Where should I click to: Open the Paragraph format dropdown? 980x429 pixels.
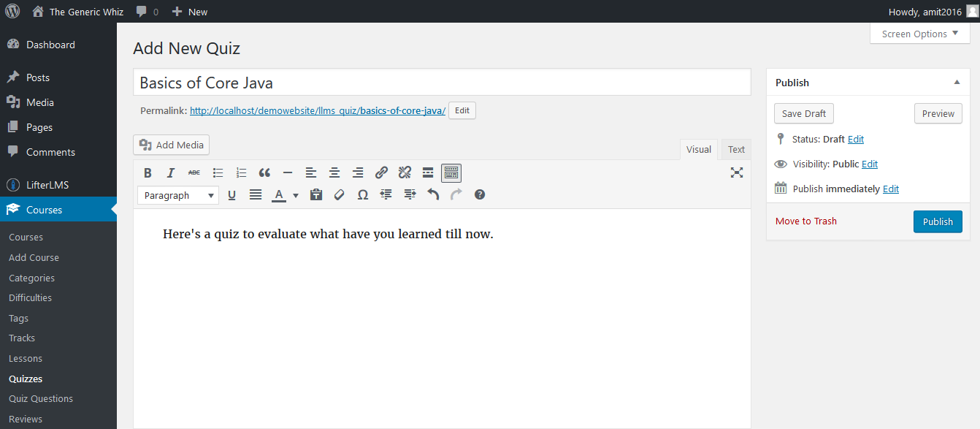click(x=177, y=195)
